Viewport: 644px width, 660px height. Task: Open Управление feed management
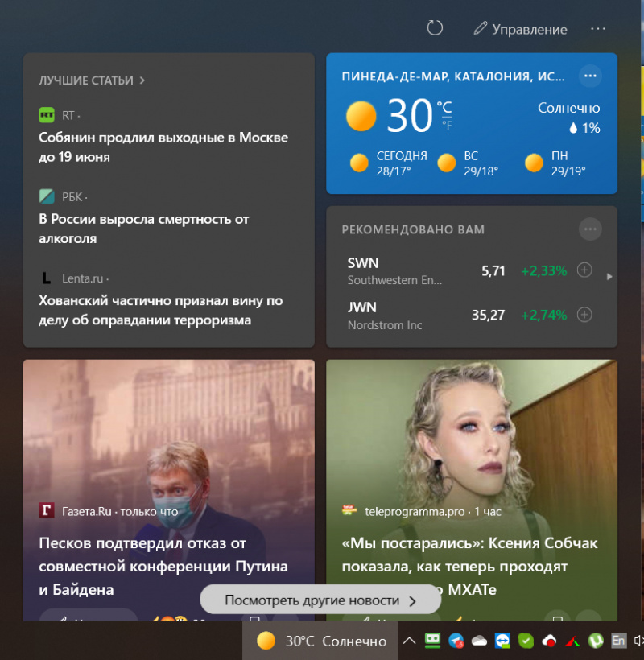tap(520, 29)
